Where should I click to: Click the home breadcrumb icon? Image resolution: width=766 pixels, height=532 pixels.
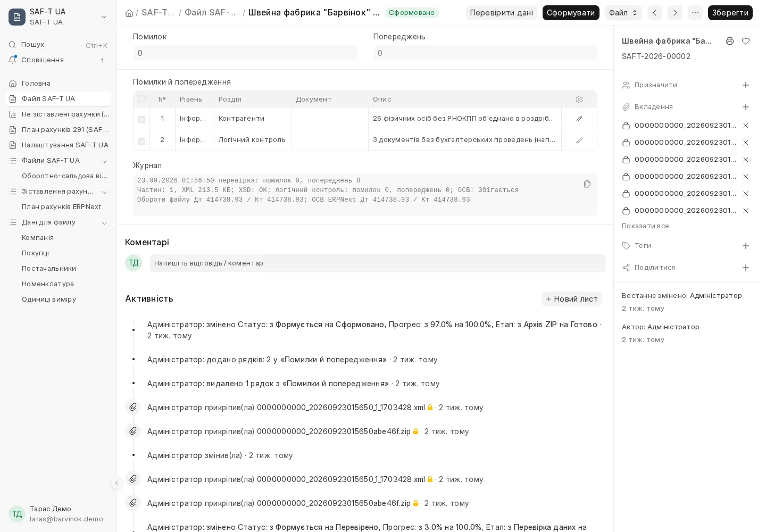pos(129,13)
